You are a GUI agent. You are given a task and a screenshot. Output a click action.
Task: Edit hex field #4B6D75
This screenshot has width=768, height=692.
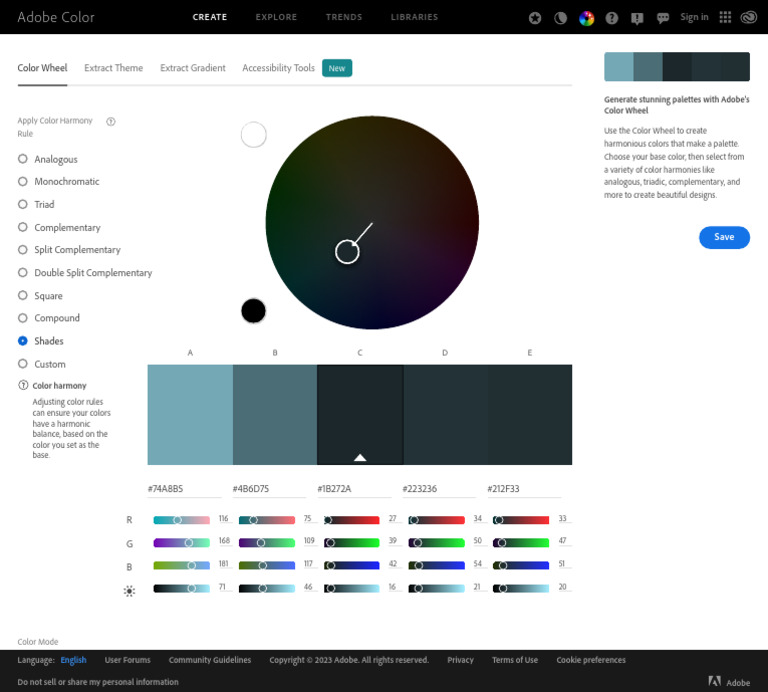pyautogui.click(x=269, y=489)
